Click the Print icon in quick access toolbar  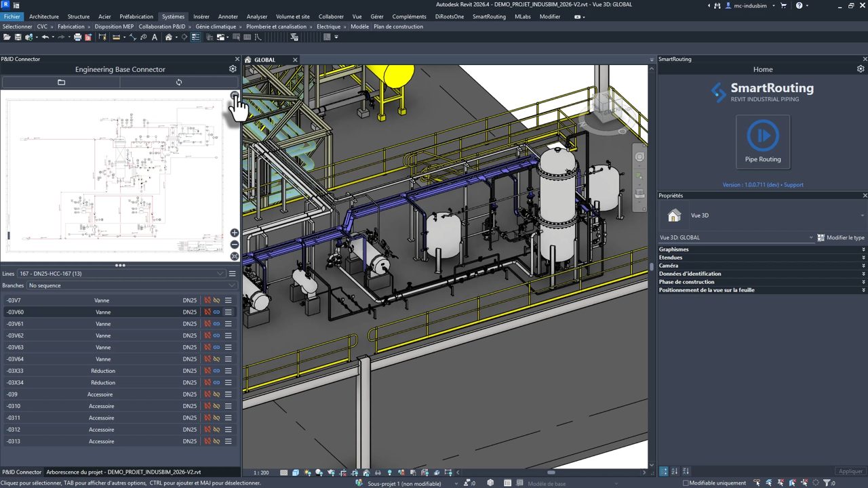pos(77,37)
